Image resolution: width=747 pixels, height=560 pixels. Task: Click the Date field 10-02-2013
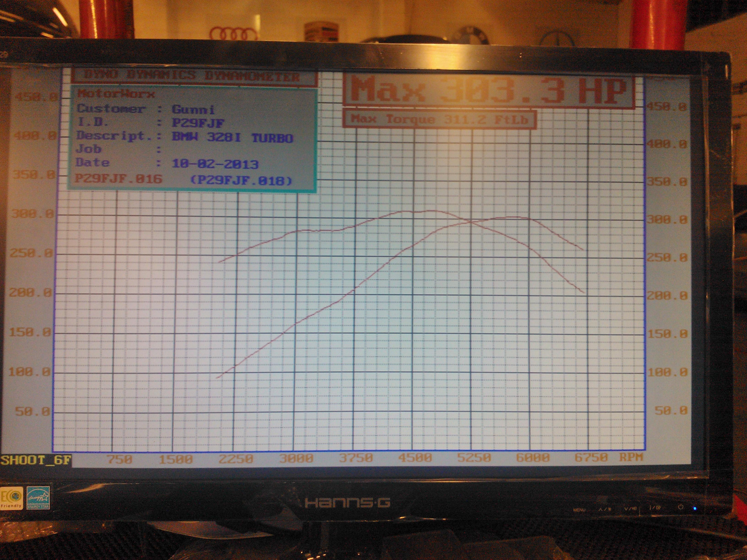215,164
